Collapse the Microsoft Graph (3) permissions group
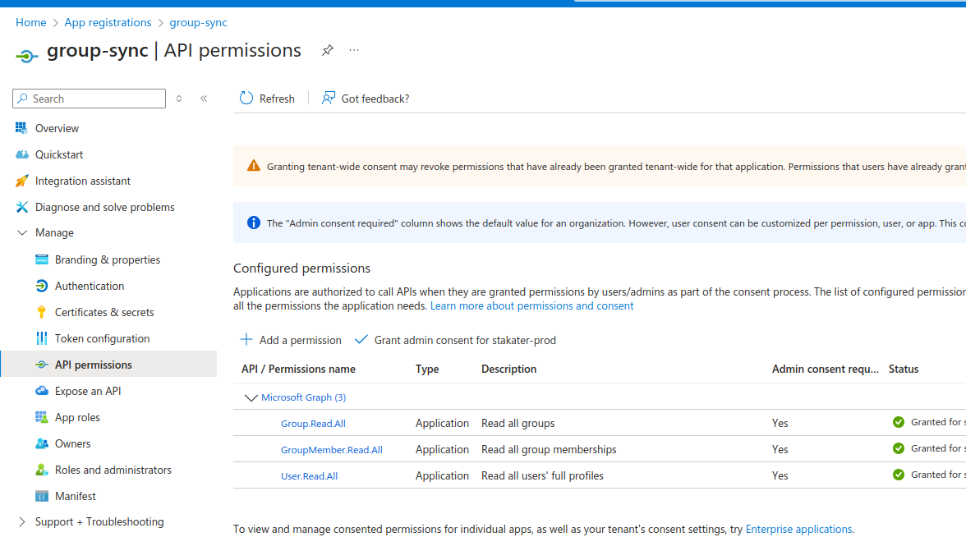The image size is (966, 560). tap(251, 397)
